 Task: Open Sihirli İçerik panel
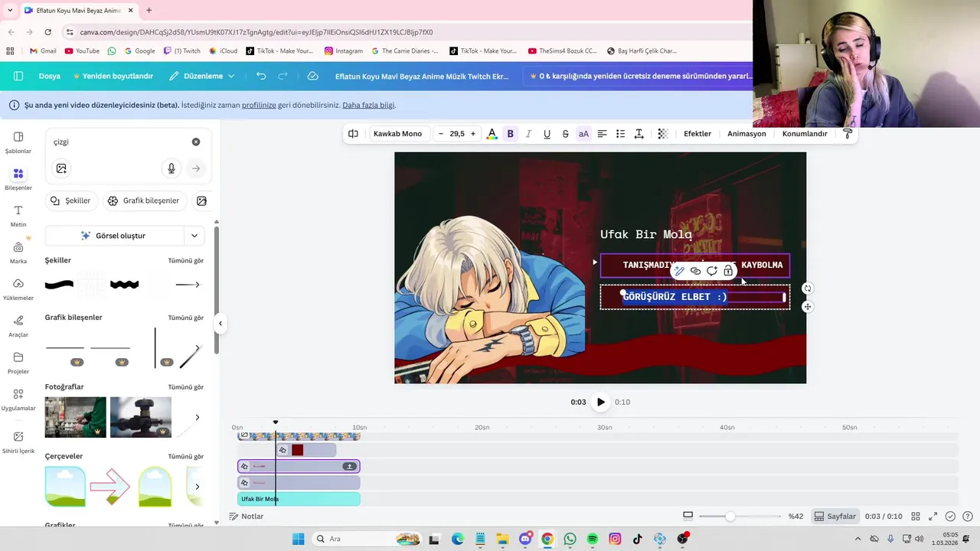pos(18,442)
